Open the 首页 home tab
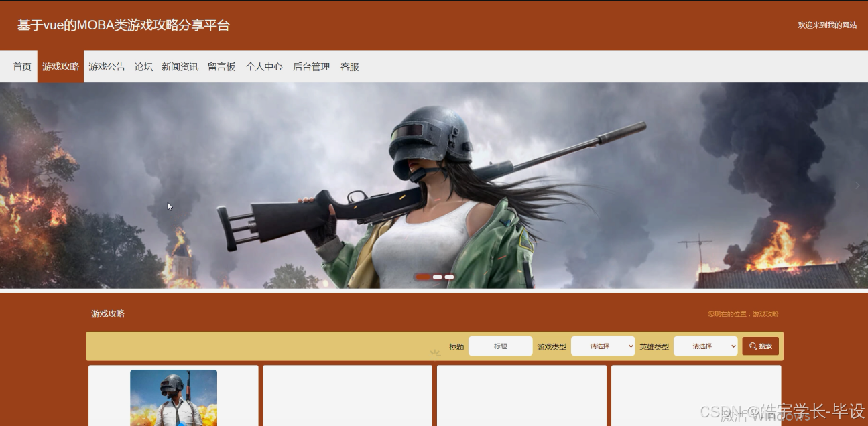This screenshot has height=426, width=868. pyautogui.click(x=22, y=67)
